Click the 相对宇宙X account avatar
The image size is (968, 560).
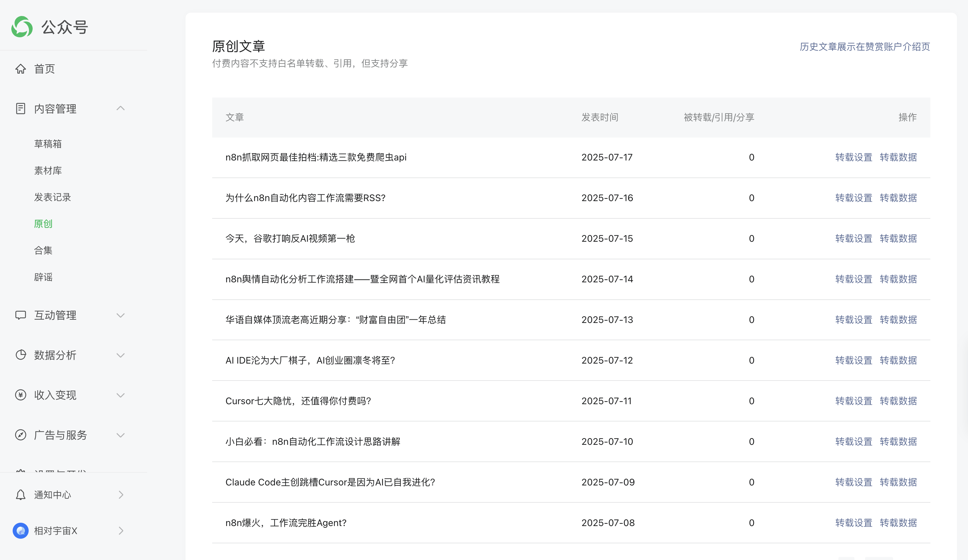point(21,530)
